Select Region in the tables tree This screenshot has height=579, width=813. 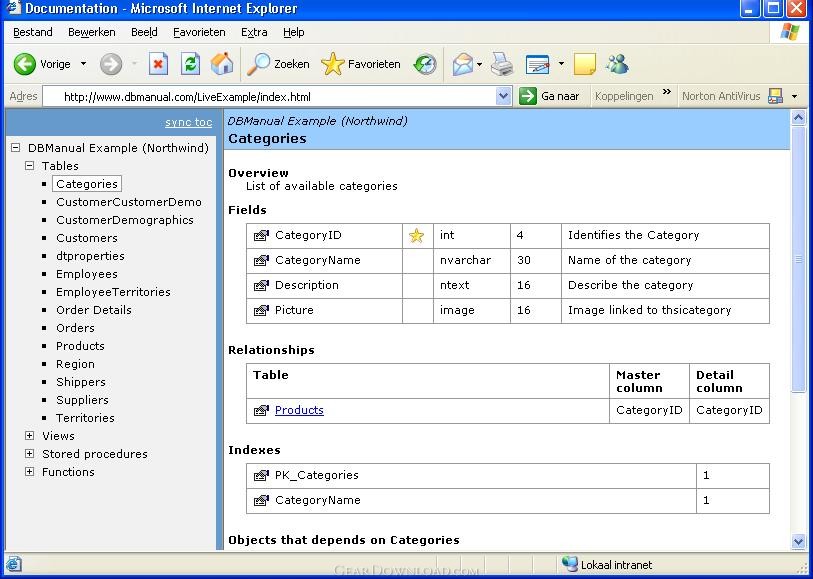[75, 364]
